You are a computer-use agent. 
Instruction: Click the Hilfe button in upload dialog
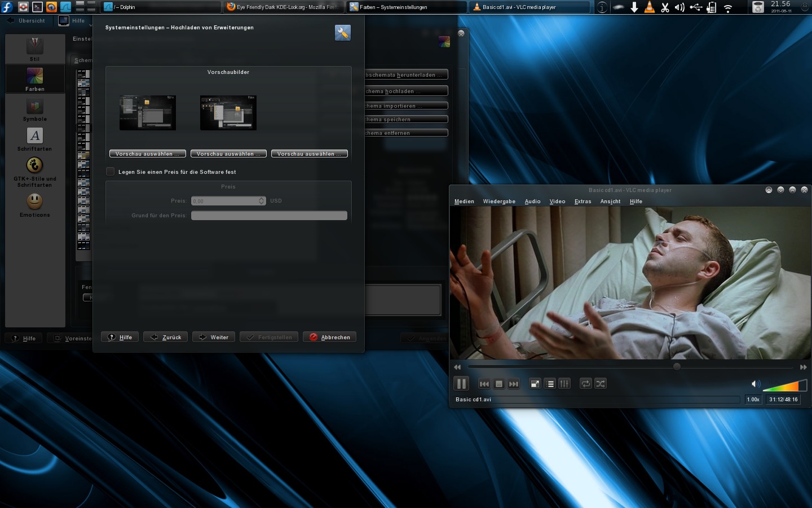pos(120,337)
